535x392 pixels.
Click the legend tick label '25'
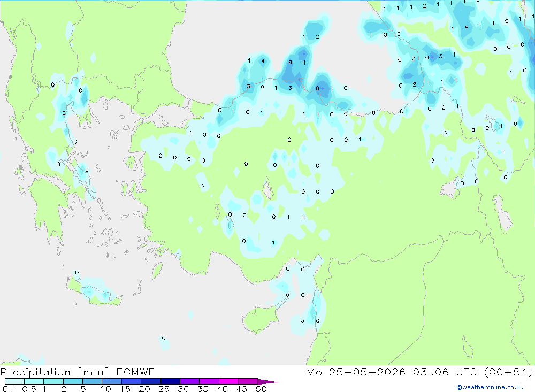point(164,389)
